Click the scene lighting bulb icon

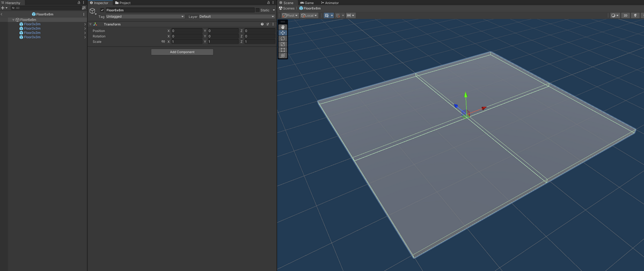(x=635, y=16)
